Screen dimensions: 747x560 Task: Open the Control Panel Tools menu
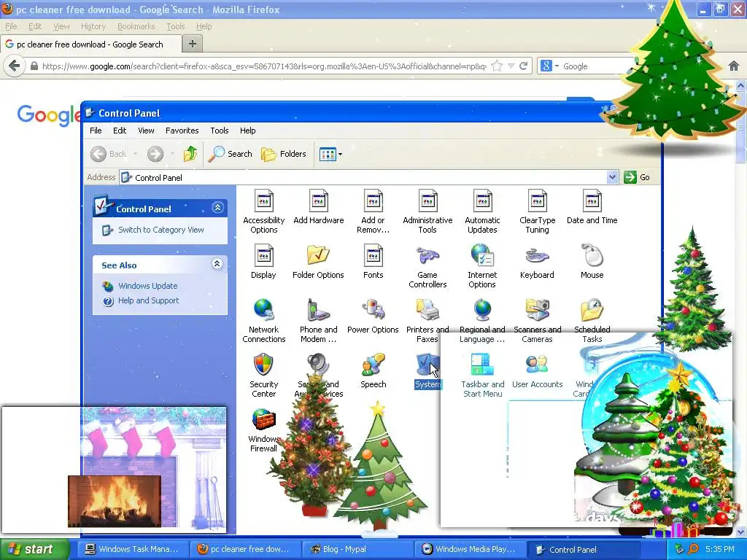pyautogui.click(x=219, y=131)
